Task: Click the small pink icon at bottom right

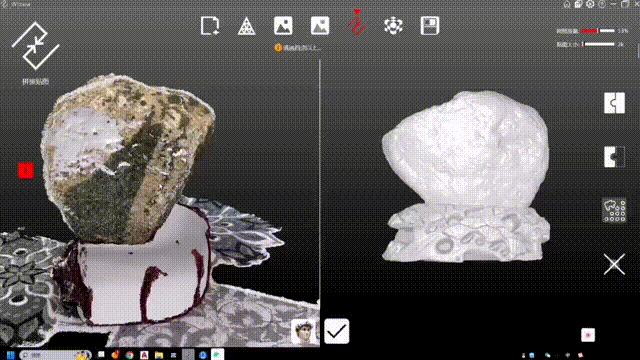Action: click(588, 335)
